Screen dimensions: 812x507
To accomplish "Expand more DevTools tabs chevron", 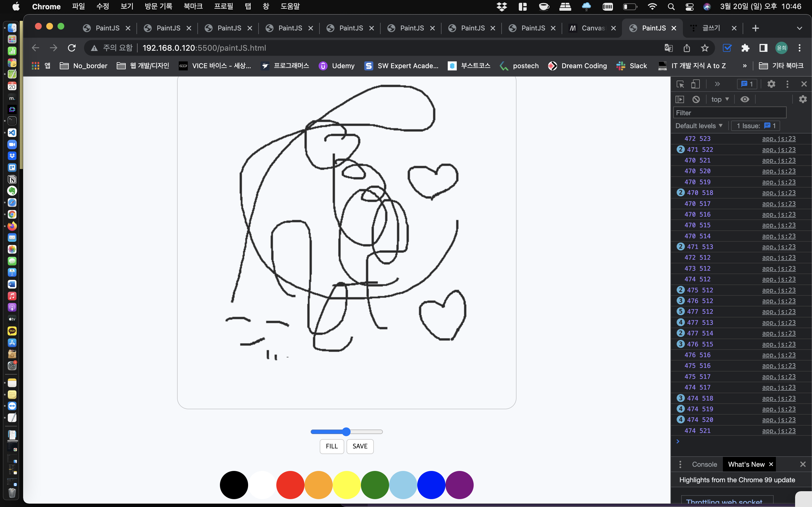I will click(717, 84).
